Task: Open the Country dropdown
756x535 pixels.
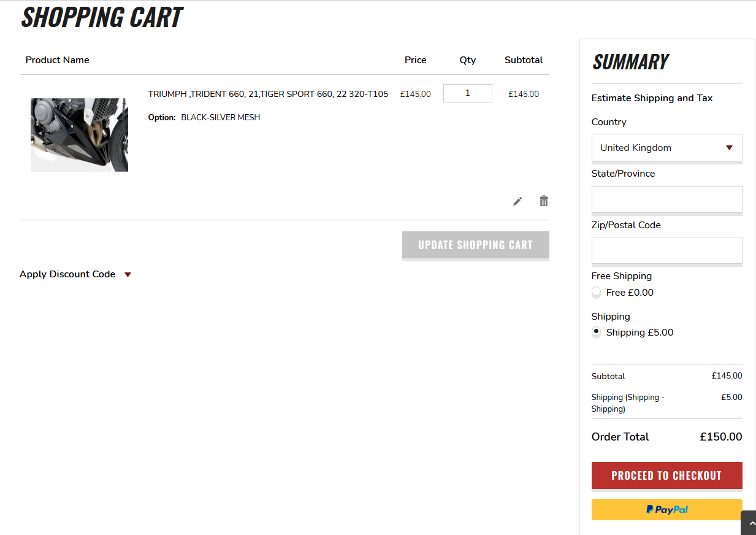Action: tap(666, 148)
